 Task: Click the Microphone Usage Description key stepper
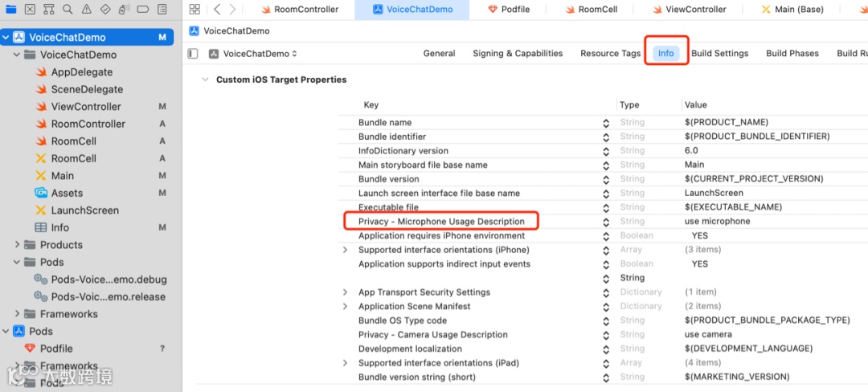pyautogui.click(x=606, y=222)
